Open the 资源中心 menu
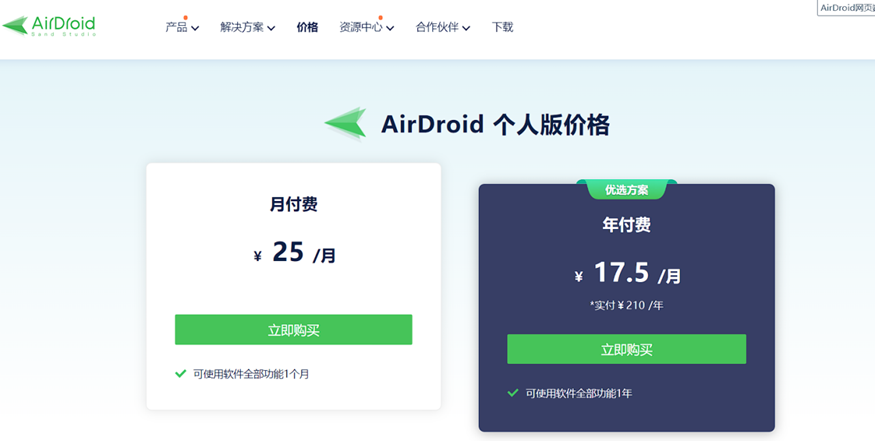Screen dimensions: 875x441 point(361,27)
